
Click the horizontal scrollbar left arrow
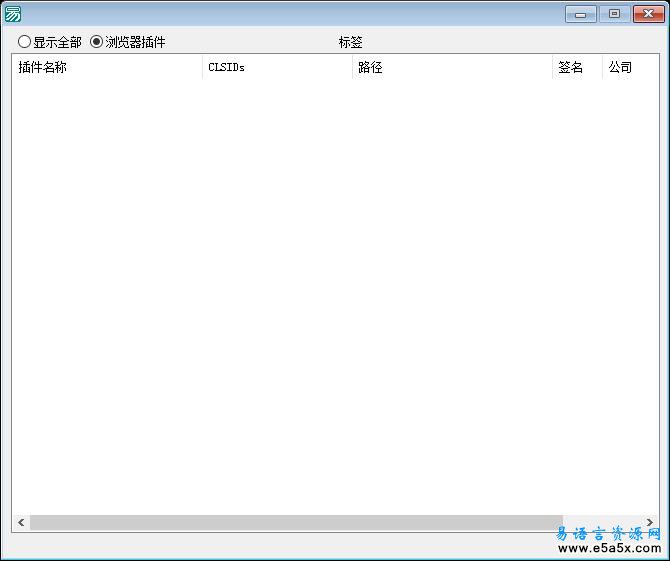(21, 522)
